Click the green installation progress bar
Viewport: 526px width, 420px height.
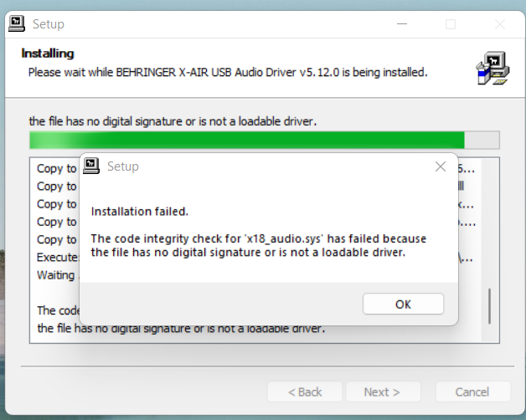[x=265, y=140]
